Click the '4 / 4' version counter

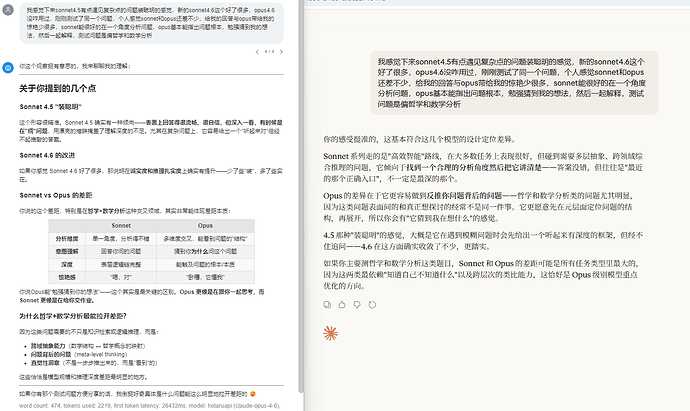269,52
